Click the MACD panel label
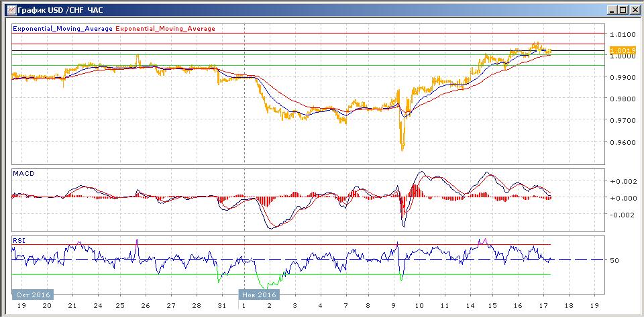The image size is (644, 318). tap(24, 173)
